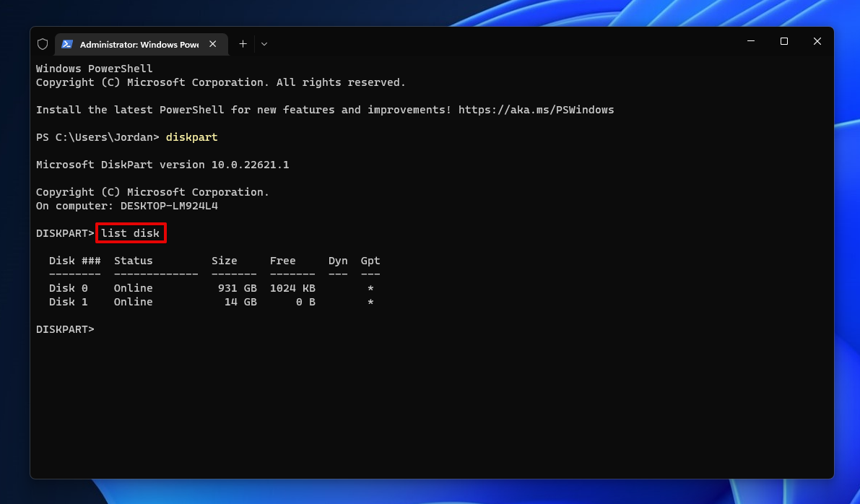Image resolution: width=860 pixels, height=504 pixels.
Task: Click the 'DESKTOP-LM924L4' computer name
Action: point(169,206)
